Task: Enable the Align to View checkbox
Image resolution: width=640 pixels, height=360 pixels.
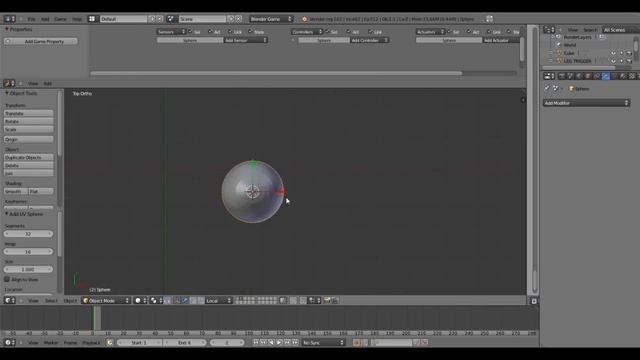Action: (7, 280)
